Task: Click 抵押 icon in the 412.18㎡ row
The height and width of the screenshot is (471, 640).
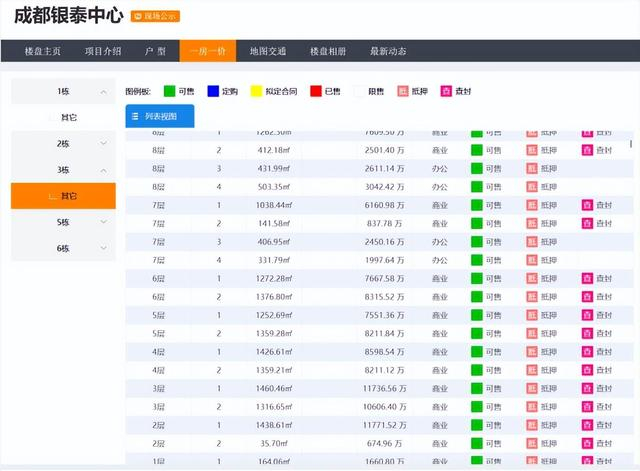Action: (x=532, y=150)
